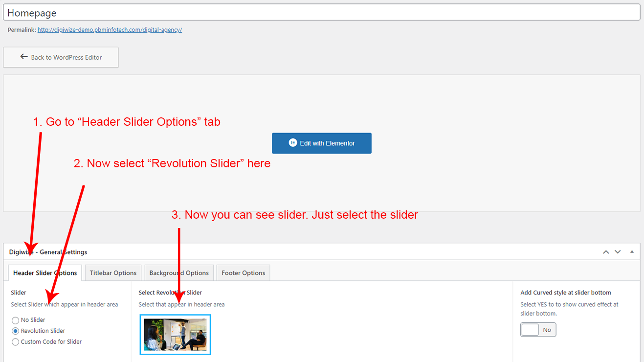Click the Revolution Slider option label text
The image size is (644, 362).
point(43,331)
